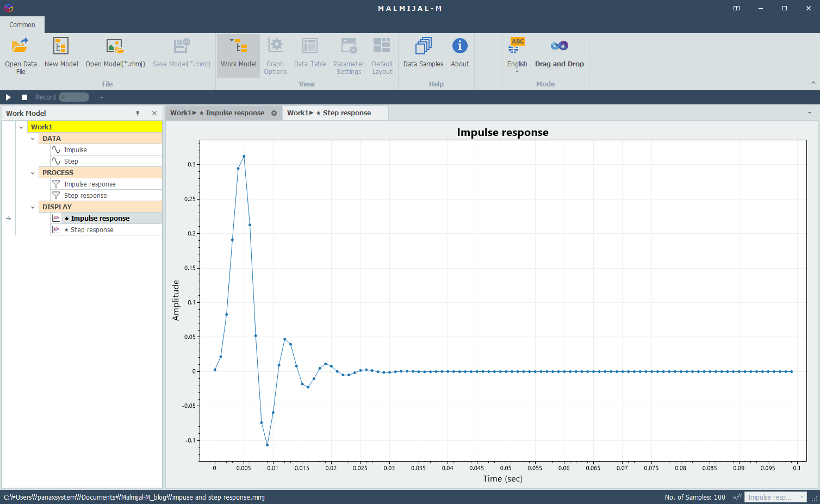Open the Impulse resp... status bar combo box

tap(775, 497)
